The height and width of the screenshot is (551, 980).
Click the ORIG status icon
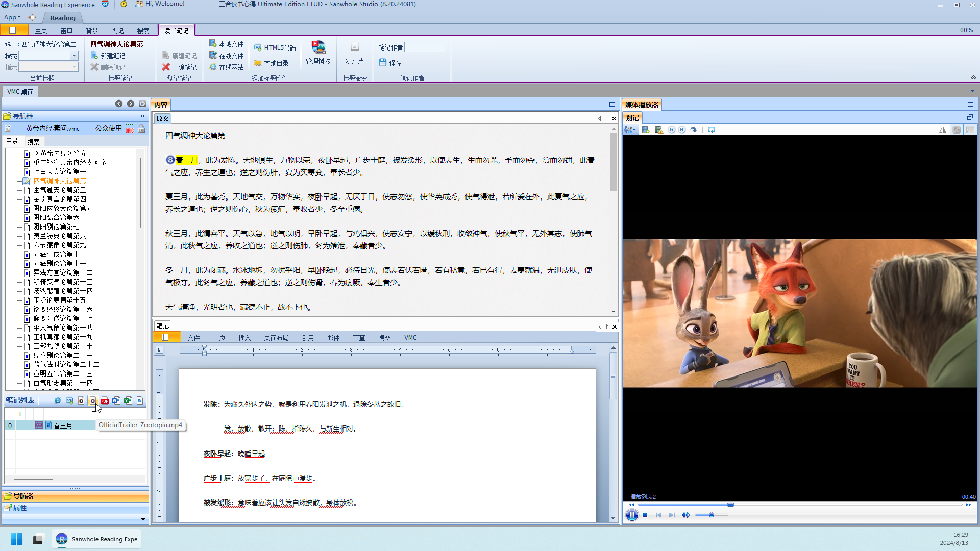click(130, 129)
